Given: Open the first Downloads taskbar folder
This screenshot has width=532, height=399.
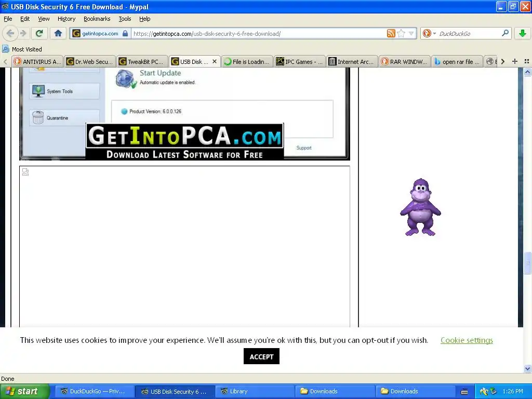Looking at the screenshot, I should pyautogui.click(x=336, y=391).
